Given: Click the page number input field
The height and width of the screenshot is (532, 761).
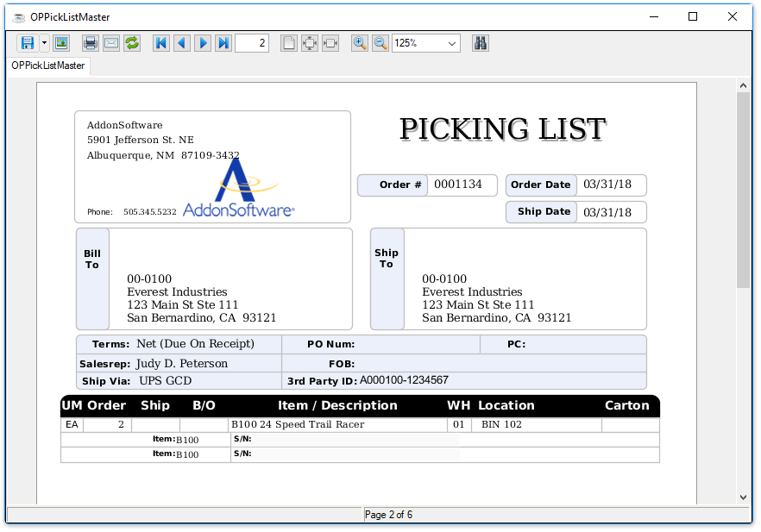Looking at the screenshot, I should [x=251, y=43].
